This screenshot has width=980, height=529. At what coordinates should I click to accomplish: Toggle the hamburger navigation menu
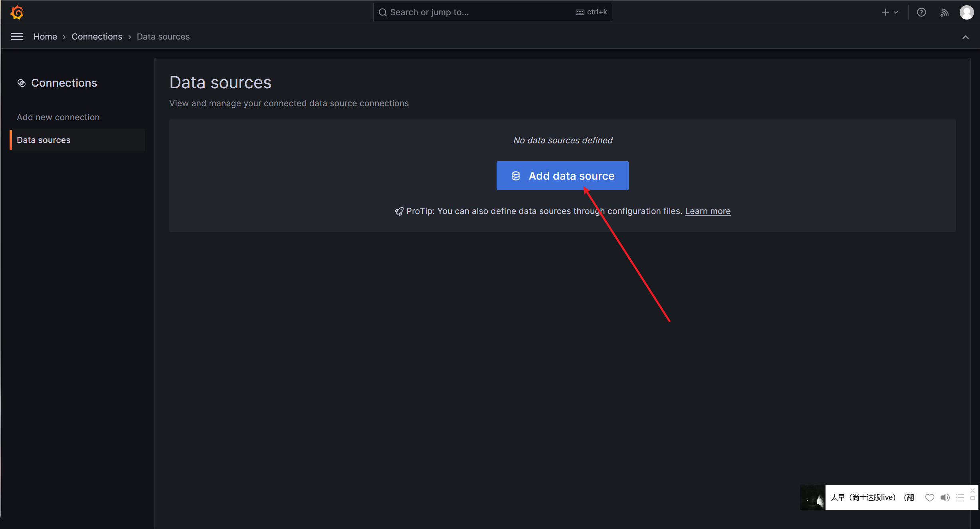(16, 36)
